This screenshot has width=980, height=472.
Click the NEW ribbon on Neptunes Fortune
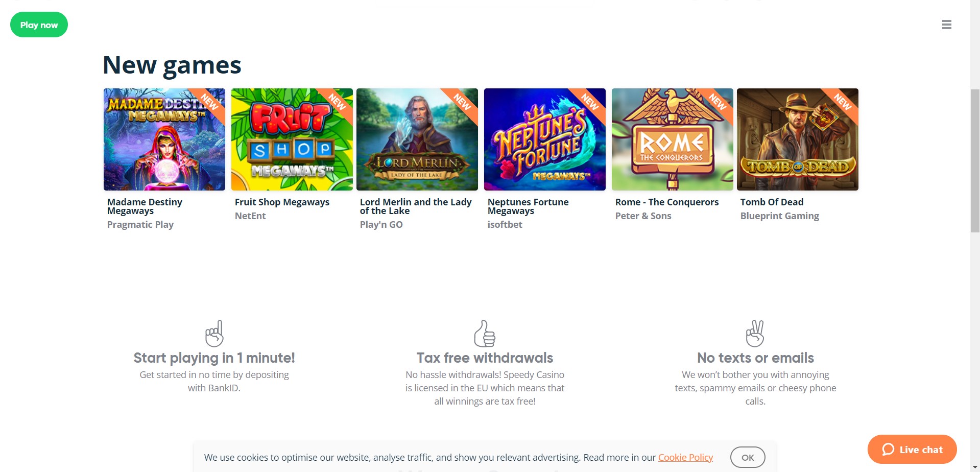pyautogui.click(x=590, y=102)
